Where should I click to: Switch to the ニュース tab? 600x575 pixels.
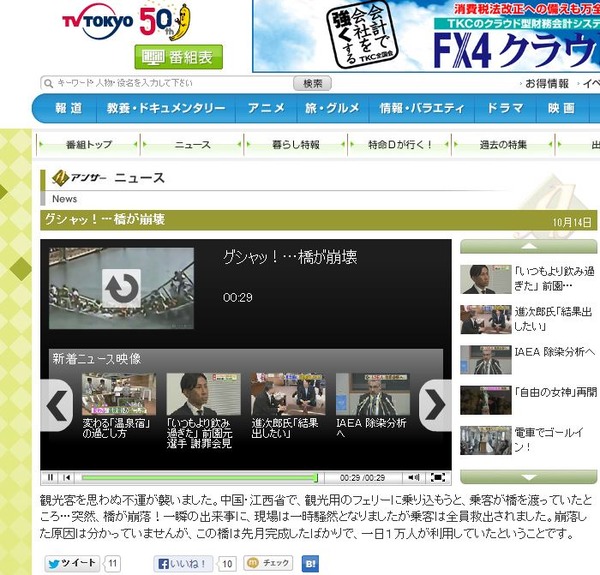pyautogui.click(x=192, y=145)
